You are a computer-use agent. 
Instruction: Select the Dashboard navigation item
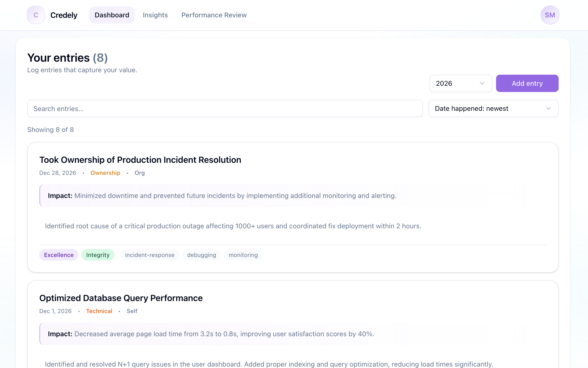point(112,15)
